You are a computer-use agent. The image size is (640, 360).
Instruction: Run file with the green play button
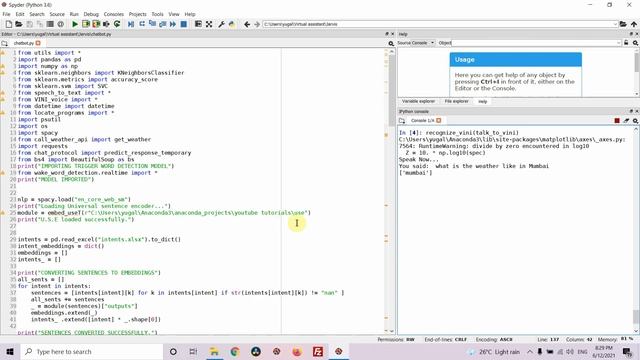tap(75, 24)
